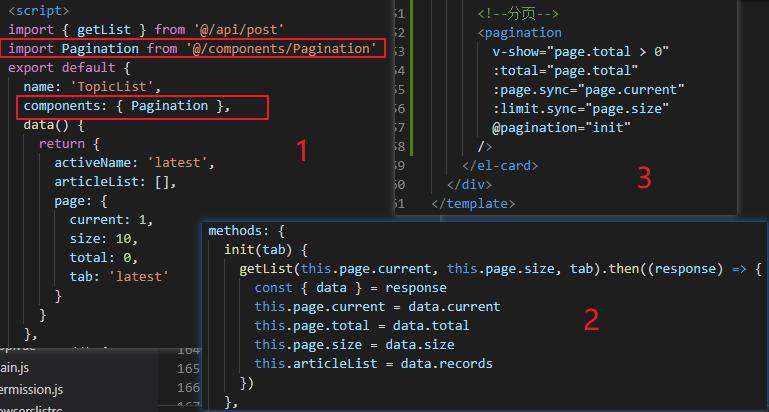The height and width of the screenshot is (412, 769).
Task: Click the '@/api/post' import path string
Action: coord(239,30)
